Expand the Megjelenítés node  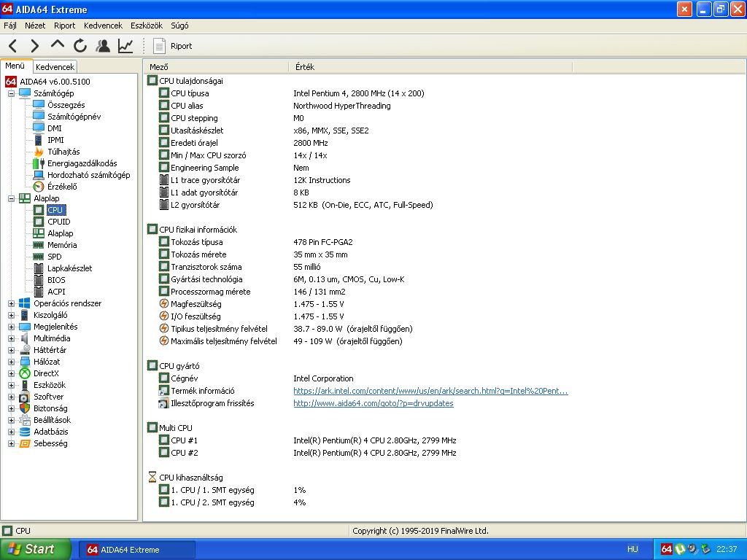[x=11, y=327]
